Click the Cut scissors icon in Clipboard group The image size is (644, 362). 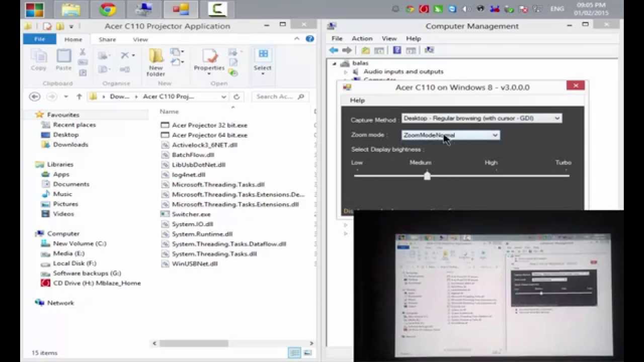click(83, 52)
